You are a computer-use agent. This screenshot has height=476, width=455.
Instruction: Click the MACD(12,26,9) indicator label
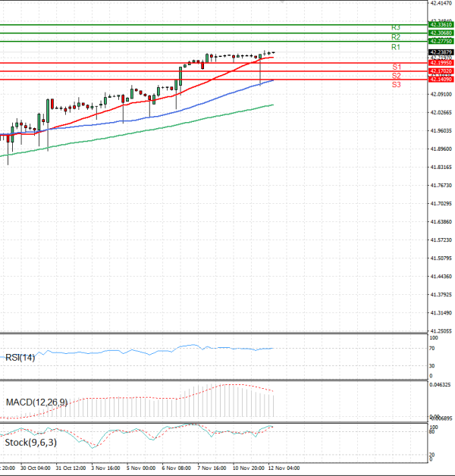pos(36,402)
